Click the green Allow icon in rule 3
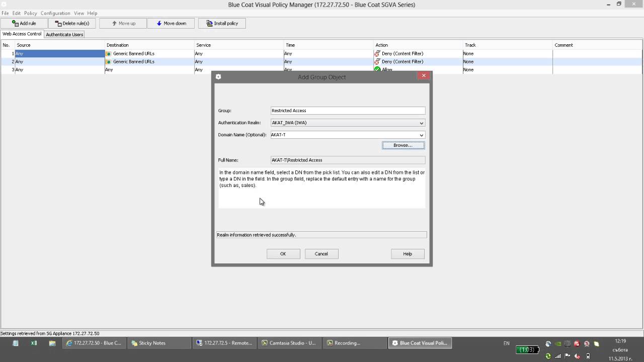The image size is (644, 362). 377,69
